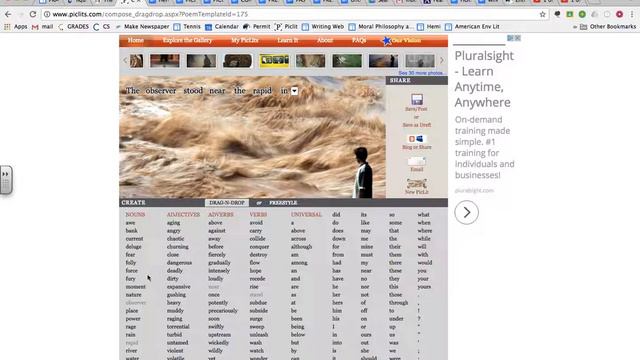
Task: Pick the adjective 'torrential'
Action: pos(178,327)
